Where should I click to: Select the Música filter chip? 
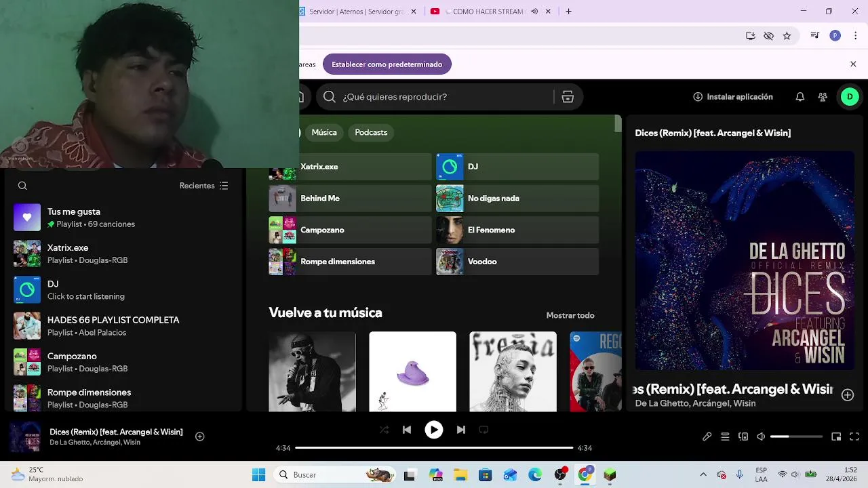click(324, 132)
